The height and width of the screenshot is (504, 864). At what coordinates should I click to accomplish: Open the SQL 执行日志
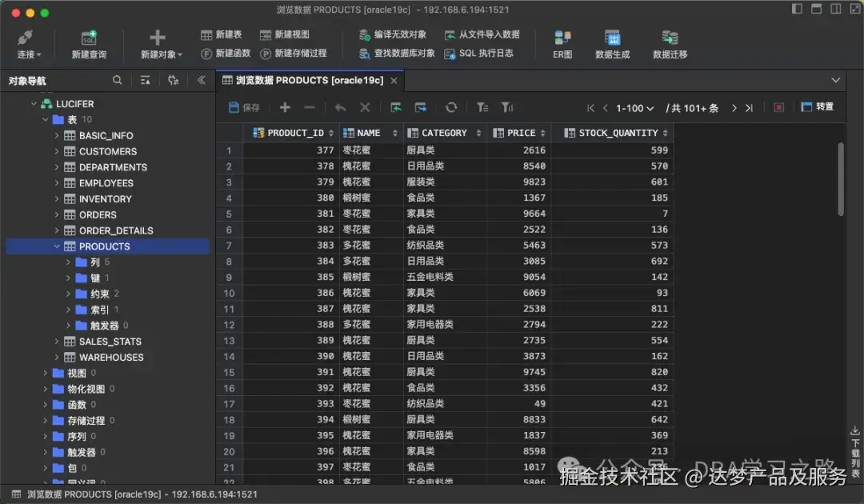coord(479,54)
